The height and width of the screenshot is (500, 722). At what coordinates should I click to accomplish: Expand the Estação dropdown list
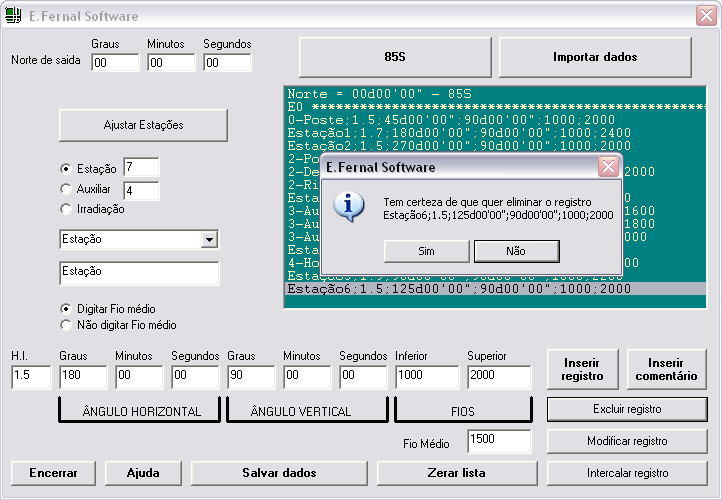click(208, 240)
